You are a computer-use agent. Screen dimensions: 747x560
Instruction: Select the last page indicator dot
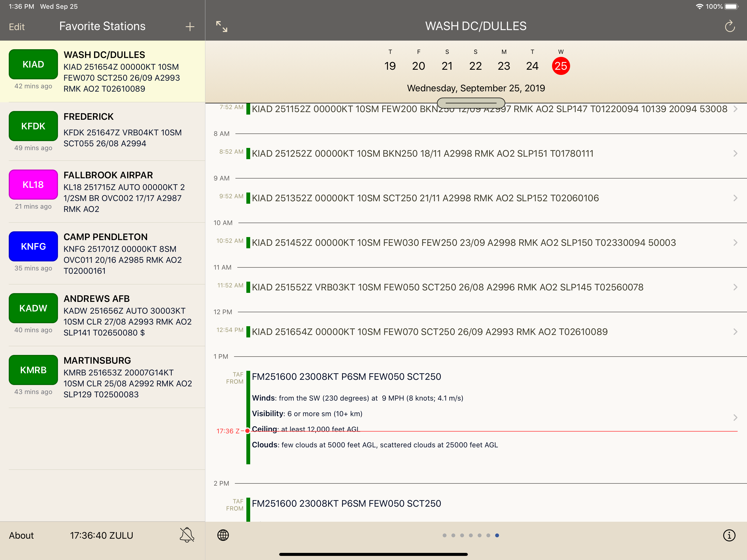[497, 535]
